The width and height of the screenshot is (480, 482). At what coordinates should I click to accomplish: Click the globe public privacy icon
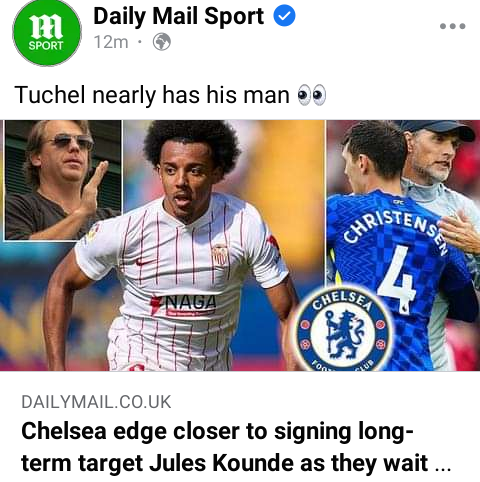pos(162,42)
